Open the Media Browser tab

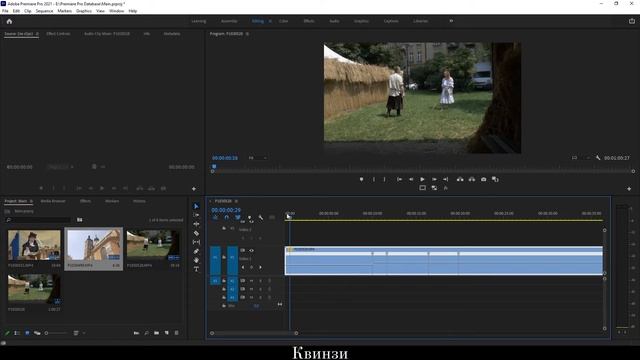[x=53, y=201]
